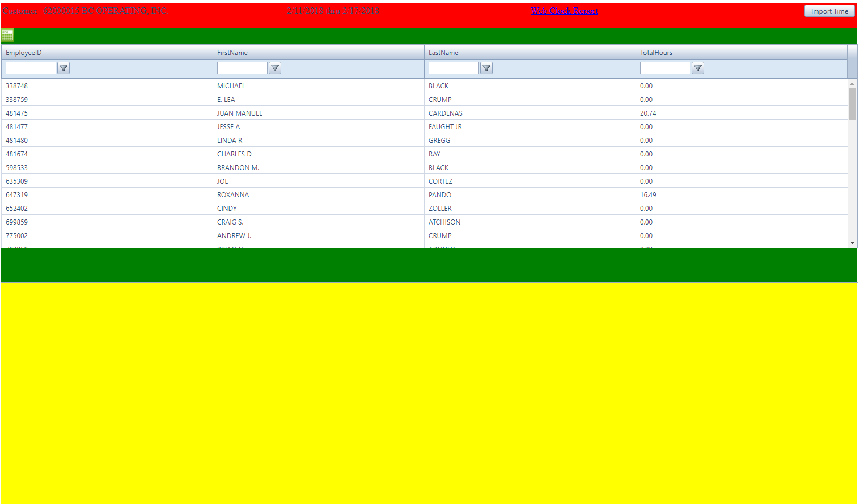Screen dimensions: 860x504
Task: Click first name CRAIG S.
Action: pyautogui.click(x=230, y=222)
